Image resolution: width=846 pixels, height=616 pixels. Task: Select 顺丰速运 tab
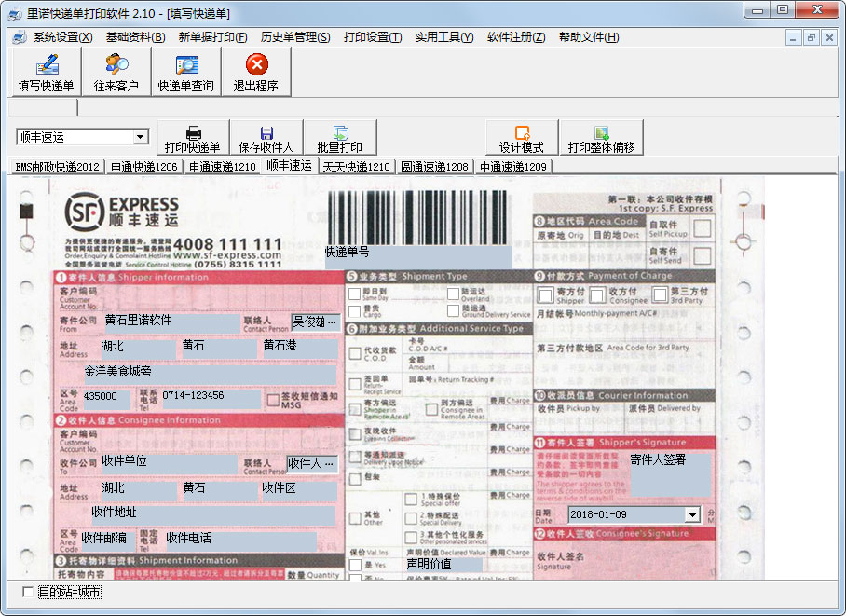coord(289,166)
